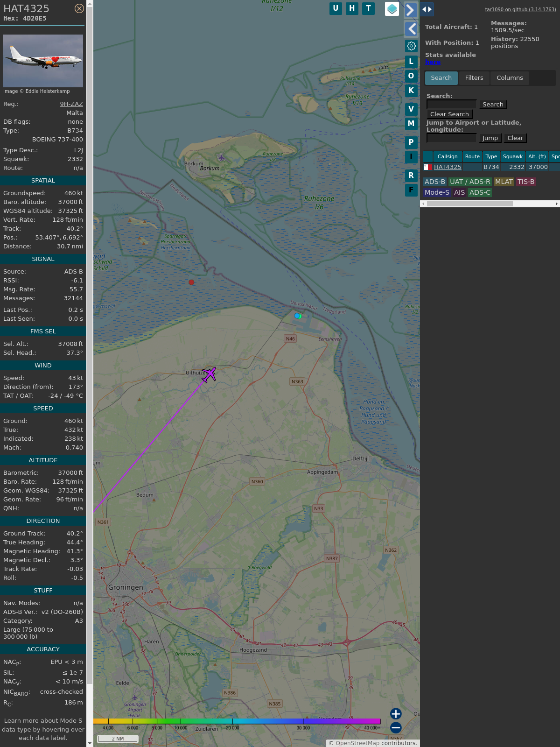Switch to the Columns tab
This screenshot has width=560, height=747.
[510, 78]
